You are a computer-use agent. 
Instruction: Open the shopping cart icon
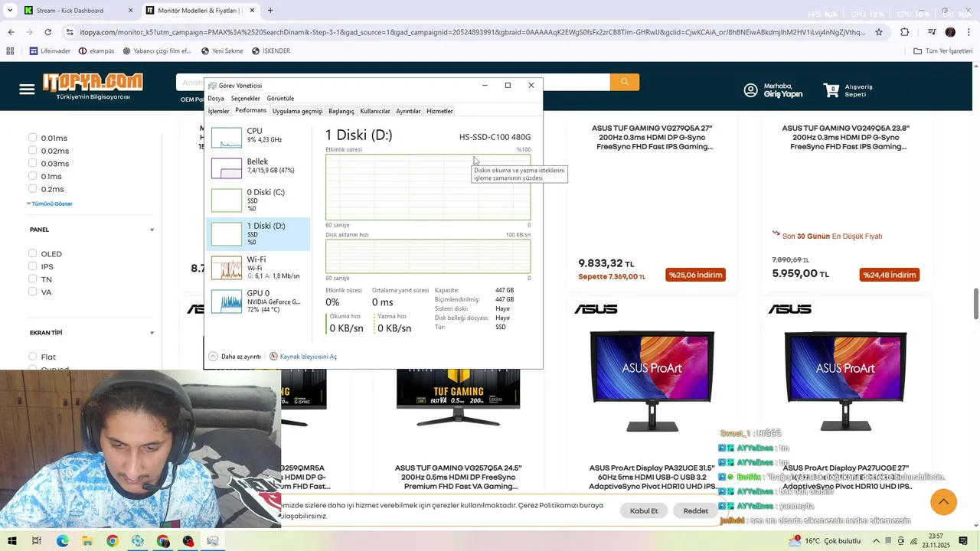click(831, 90)
